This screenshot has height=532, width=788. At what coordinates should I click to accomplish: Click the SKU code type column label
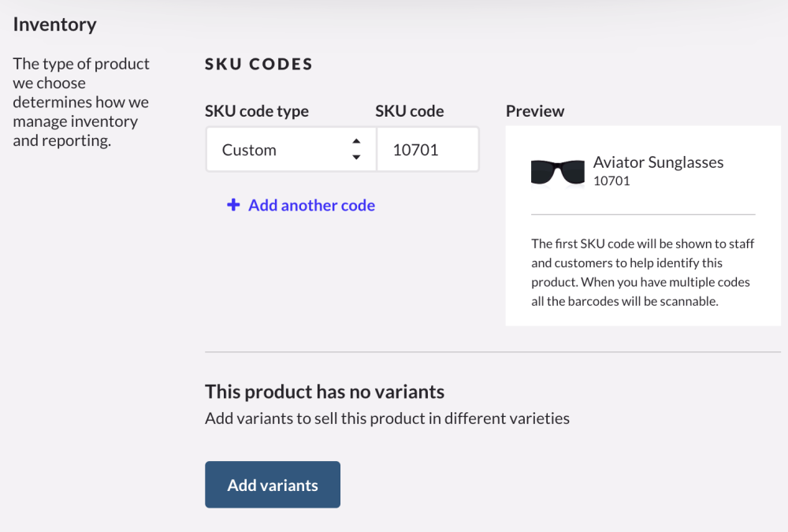click(x=255, y=111)
